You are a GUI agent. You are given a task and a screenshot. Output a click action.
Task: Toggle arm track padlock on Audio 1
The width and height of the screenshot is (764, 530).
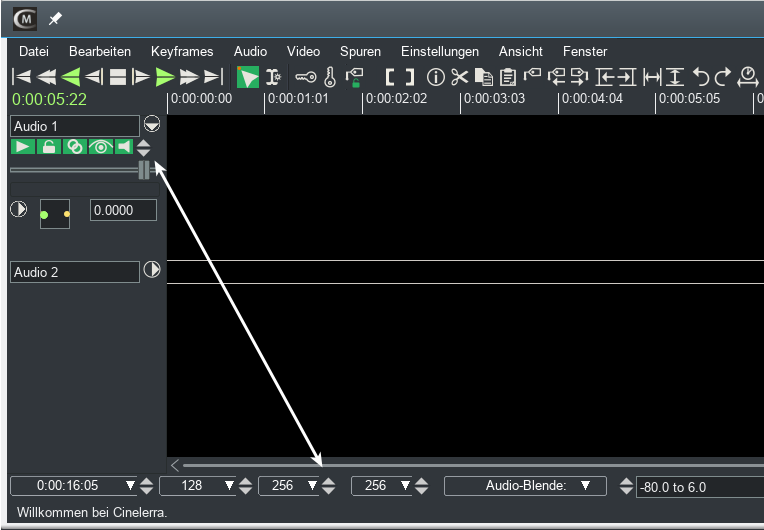click(49, 147)
